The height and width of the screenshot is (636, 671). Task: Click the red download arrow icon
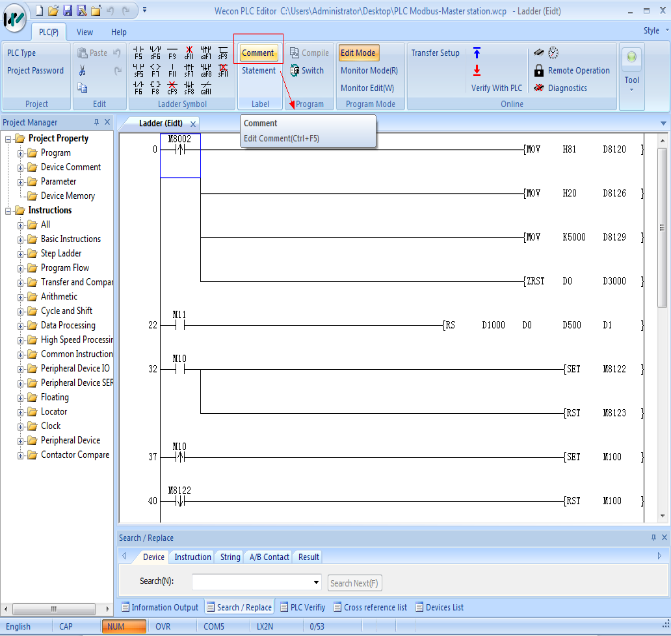(477, 70)
